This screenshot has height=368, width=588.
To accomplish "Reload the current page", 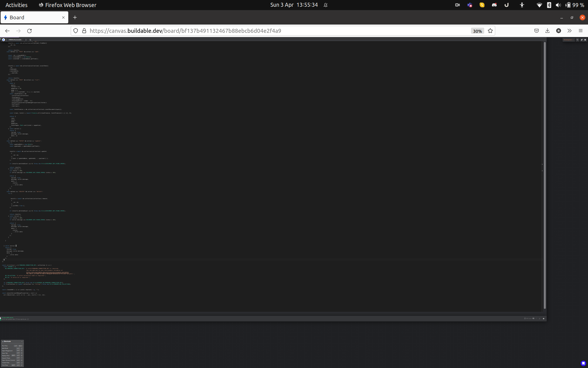I will [29, 31].
